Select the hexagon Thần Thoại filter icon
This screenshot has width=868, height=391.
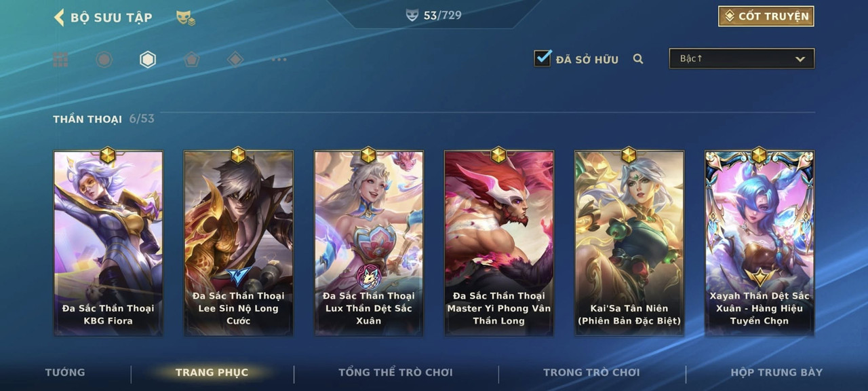pos(148,60)
